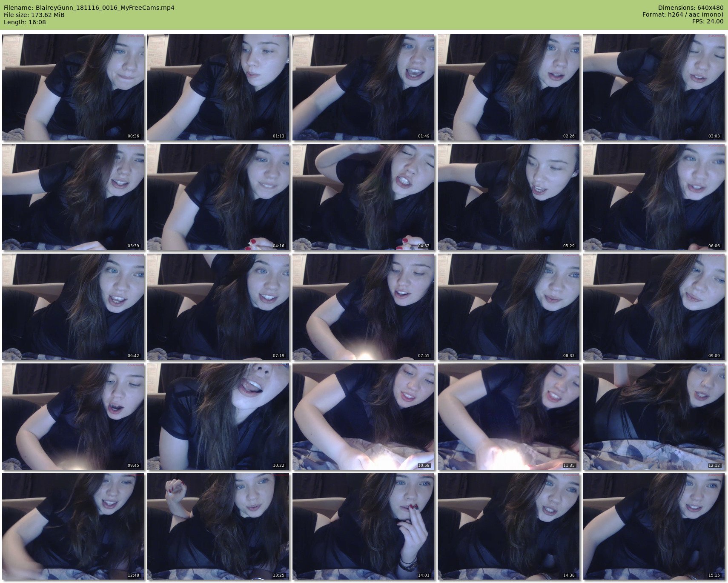Viewport: 728px width, 583px height.
Task: Click the thumbnail marked 06:06
Action: click(654, 197)
